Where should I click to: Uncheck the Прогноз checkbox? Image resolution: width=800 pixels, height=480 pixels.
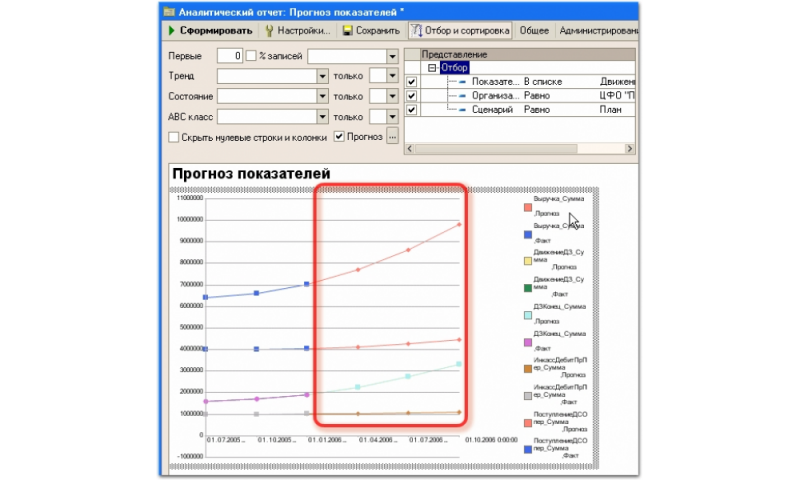(x=339, y=136)
